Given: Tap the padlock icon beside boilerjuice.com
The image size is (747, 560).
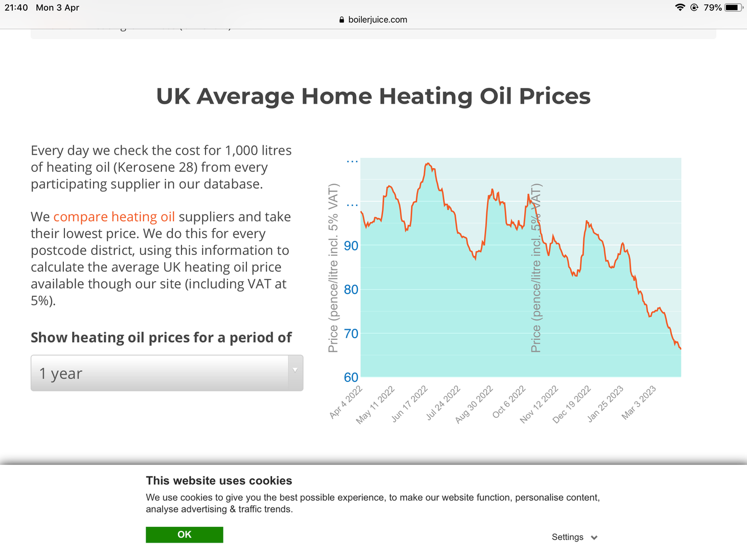Looking at the screenshot, I should (x=342, y=20).
